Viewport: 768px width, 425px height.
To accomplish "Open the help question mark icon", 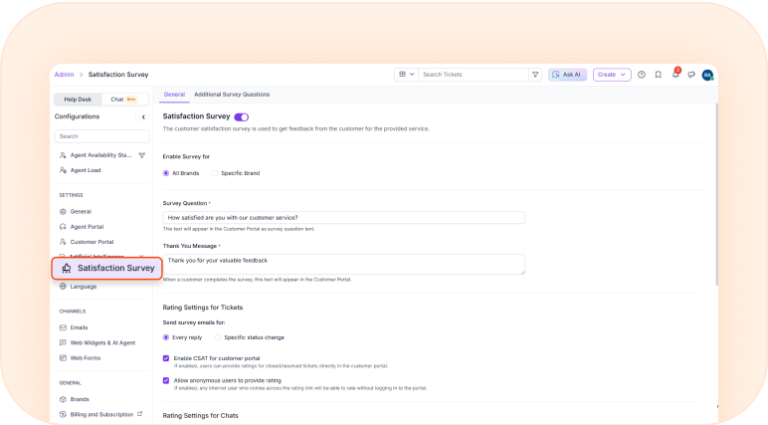I will point(642,74).
